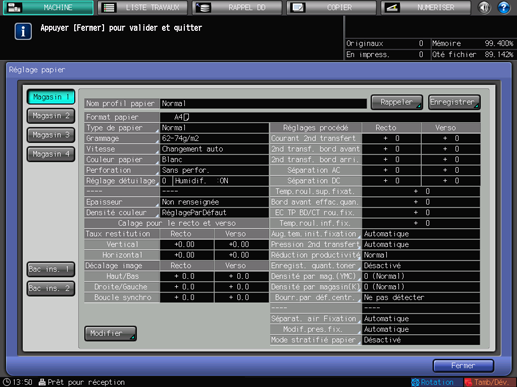Click Horizontal Verso +0.00 value
This screenshot has width=517, height=387.
coord(242,255)
